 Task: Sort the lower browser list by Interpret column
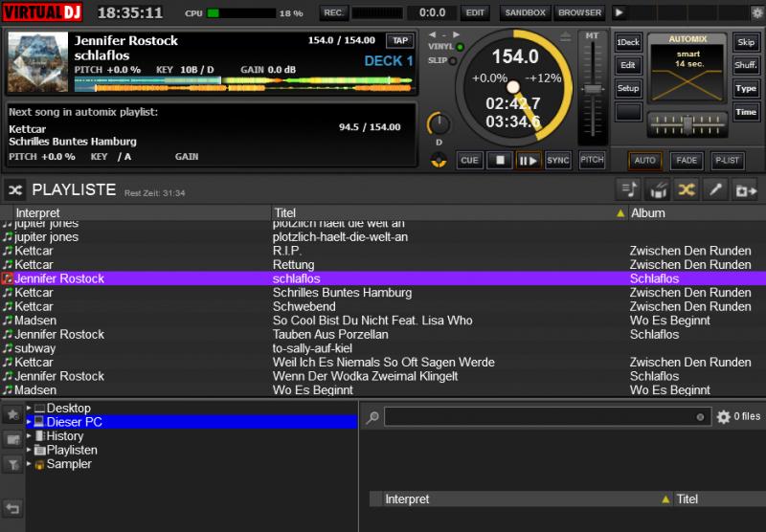[528, 499]
